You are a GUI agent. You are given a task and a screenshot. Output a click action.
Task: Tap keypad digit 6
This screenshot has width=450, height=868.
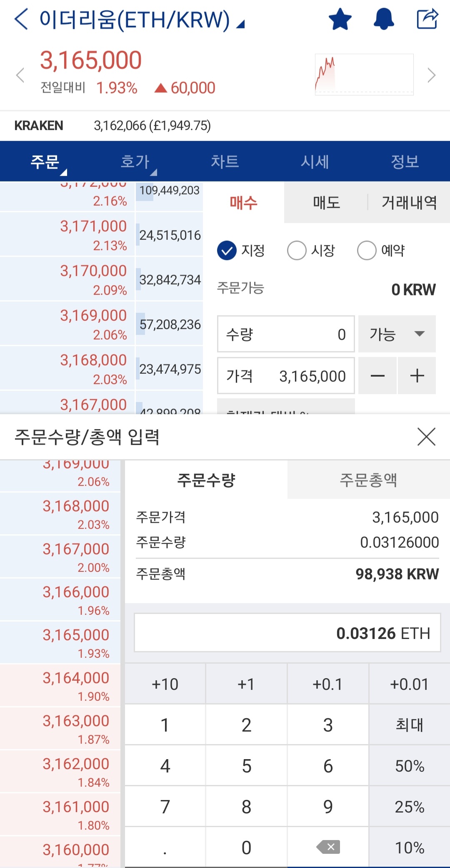click(328, 766)
